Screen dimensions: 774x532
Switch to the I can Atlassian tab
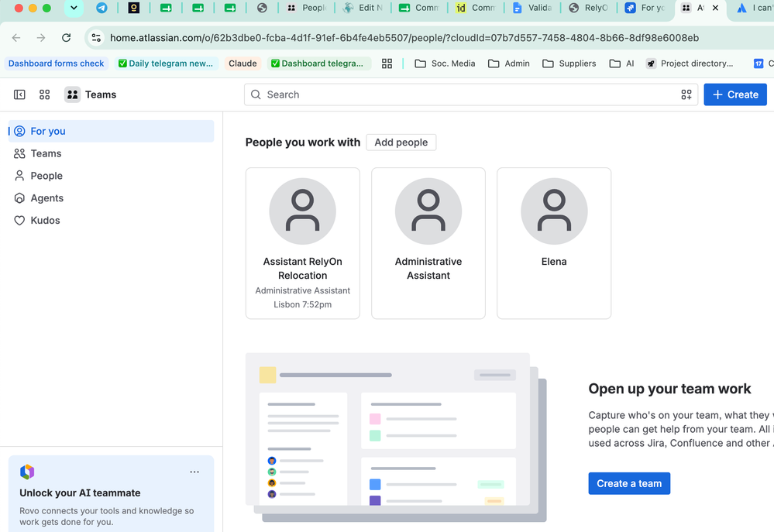[x=755, y=8]
